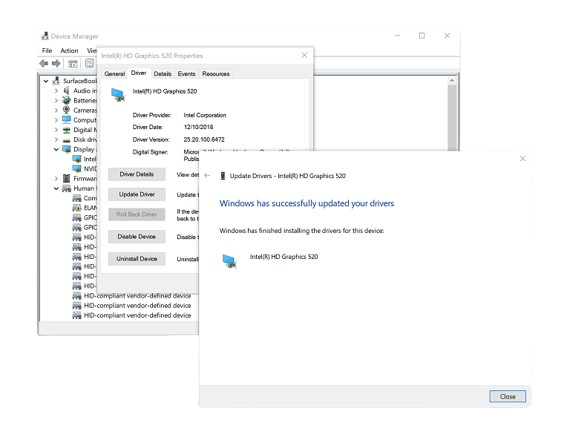Expand the Disk drives category chevron
The height and width of the screenshot is (443, 564).
tap(56, 140)
